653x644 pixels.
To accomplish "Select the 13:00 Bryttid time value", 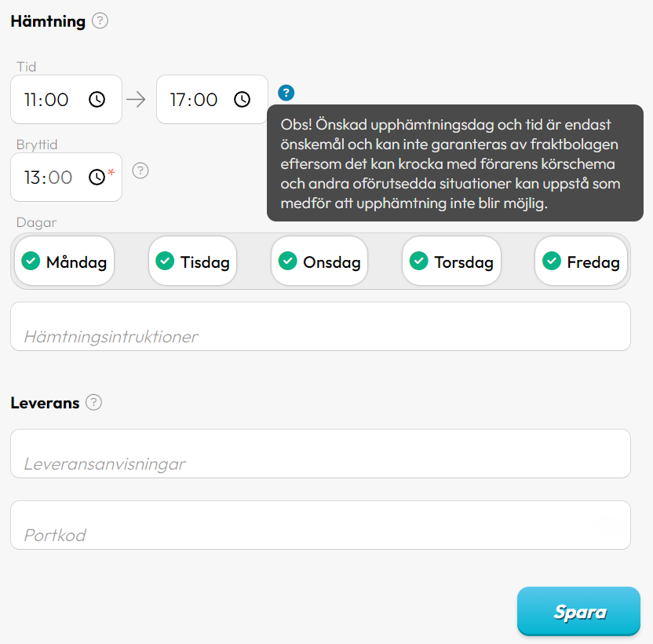I will click(48, 177).
